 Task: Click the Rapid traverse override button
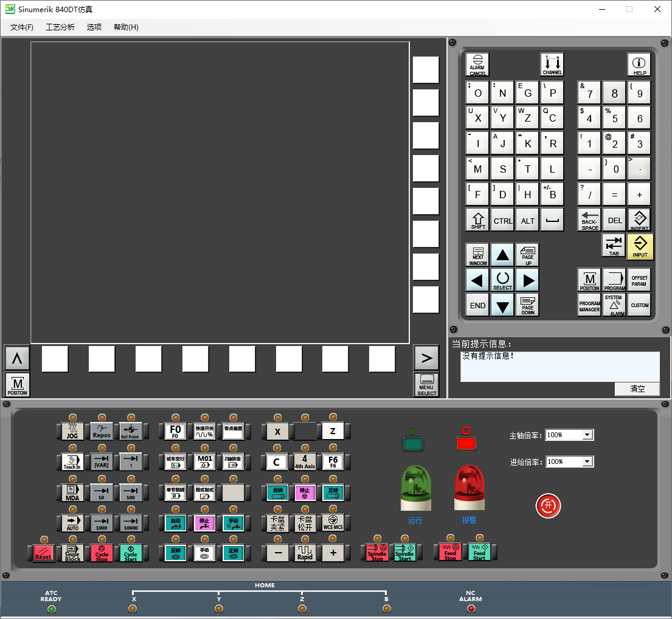(x=305, y=553)
